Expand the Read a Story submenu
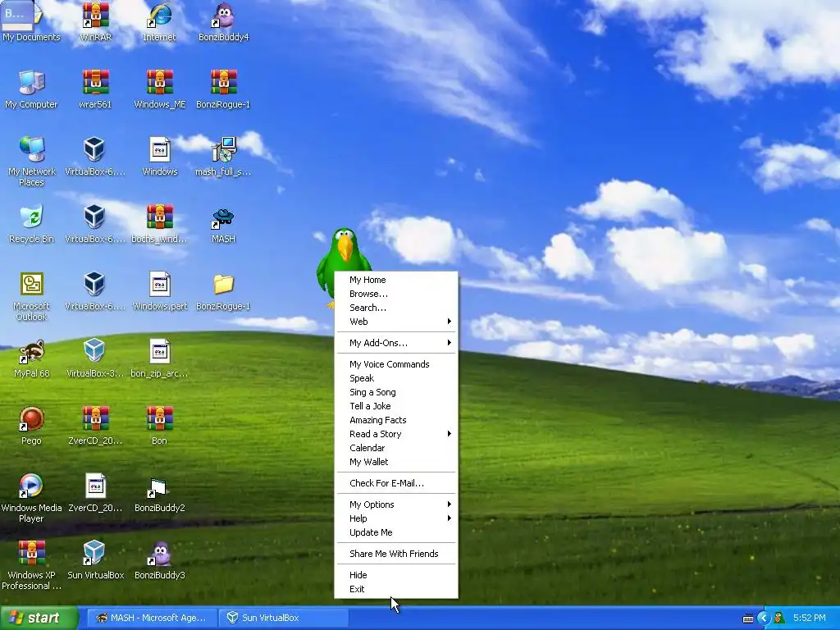Image resolution: width=840 pixels, height=630 pixels. [x=396, y=434]
